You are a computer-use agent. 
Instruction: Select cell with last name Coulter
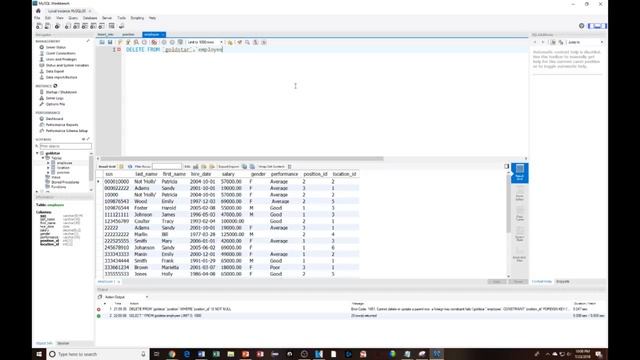[x=142, y=221]
